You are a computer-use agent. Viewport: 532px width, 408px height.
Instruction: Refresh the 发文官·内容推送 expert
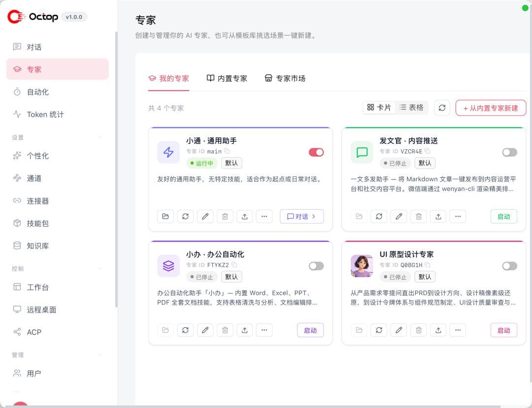pyautogui.click(x=379, y=216)
